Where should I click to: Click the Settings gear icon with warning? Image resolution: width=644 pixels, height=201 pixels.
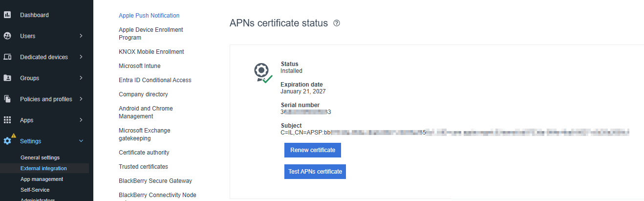coord(8,140)
